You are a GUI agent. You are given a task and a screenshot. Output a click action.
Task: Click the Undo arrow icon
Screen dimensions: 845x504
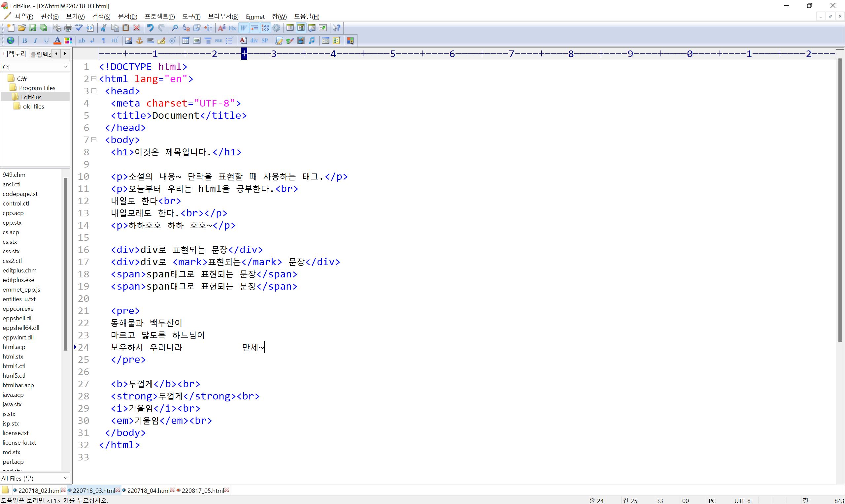(x=150, y=28)
